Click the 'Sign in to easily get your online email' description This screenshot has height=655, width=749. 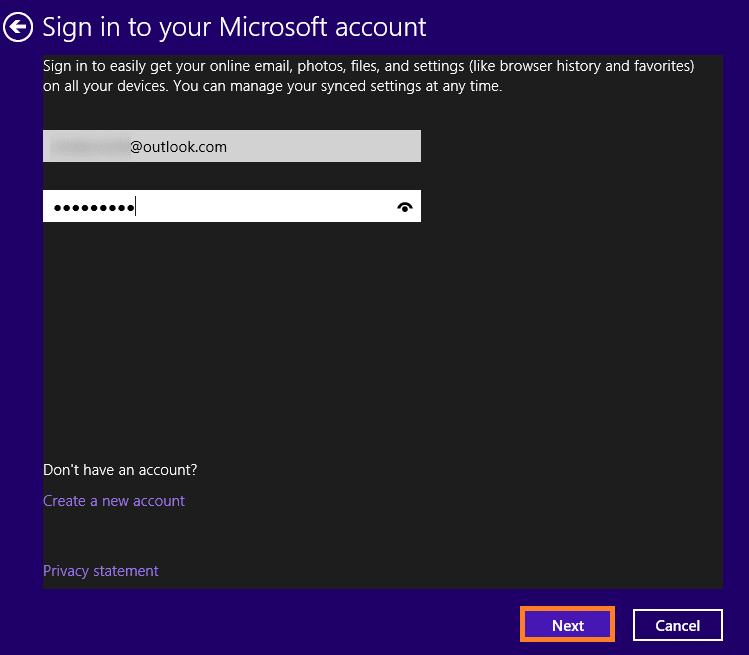[x=368, y=76]
